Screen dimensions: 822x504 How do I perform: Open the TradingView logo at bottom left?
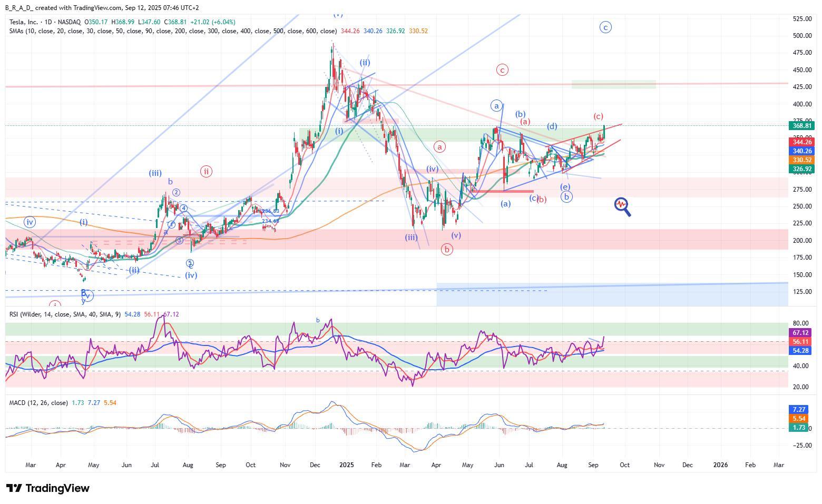[x=47, y=488]
